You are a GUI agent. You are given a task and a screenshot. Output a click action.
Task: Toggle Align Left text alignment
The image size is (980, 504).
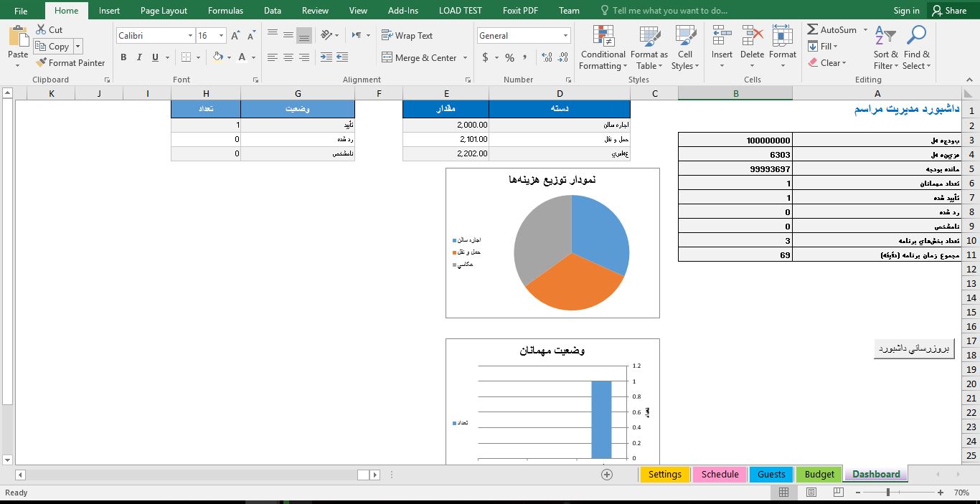[273, 57]
